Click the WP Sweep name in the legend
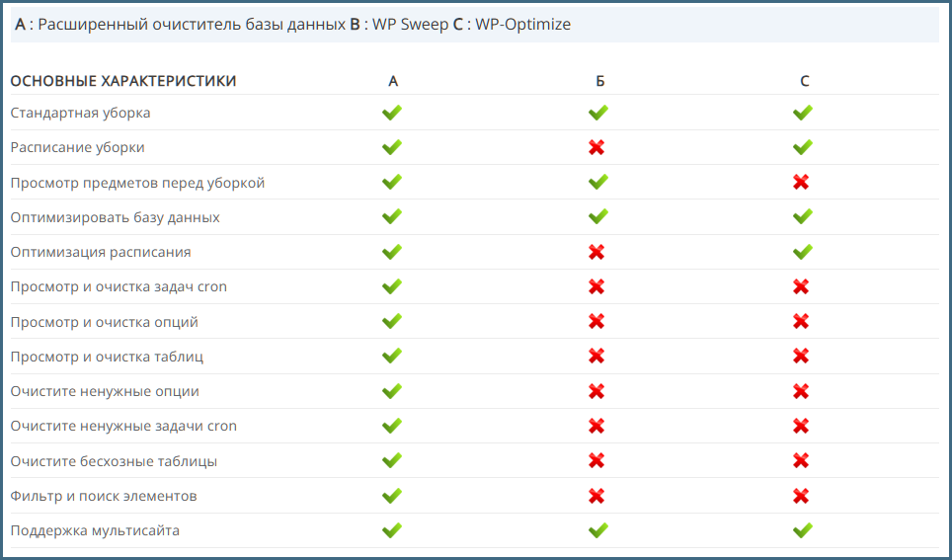 coord(410,24)
